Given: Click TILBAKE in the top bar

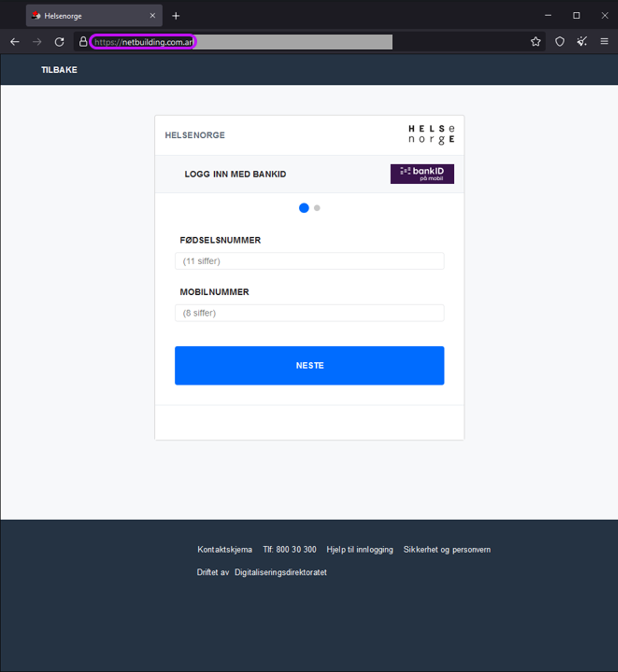Looking at the screenshot, I should pos(59,70).
